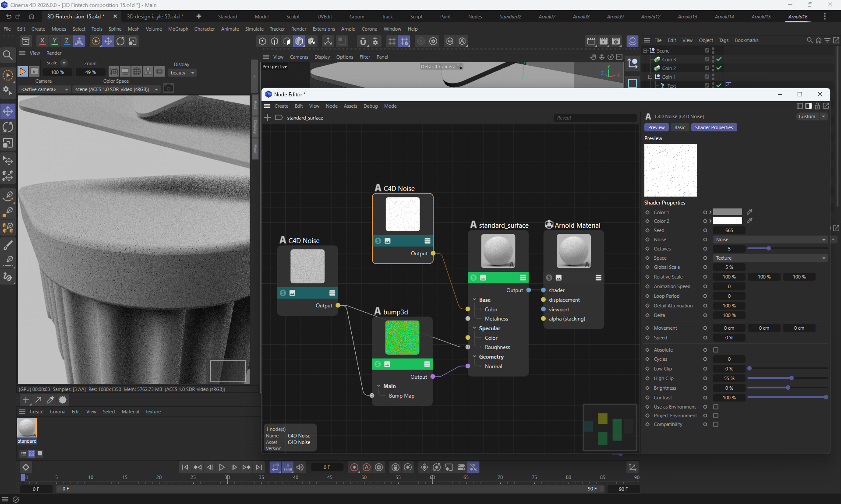Toggle the Use as Environment checkbox
Screen dimensions: 841x504
click(716, 407)
